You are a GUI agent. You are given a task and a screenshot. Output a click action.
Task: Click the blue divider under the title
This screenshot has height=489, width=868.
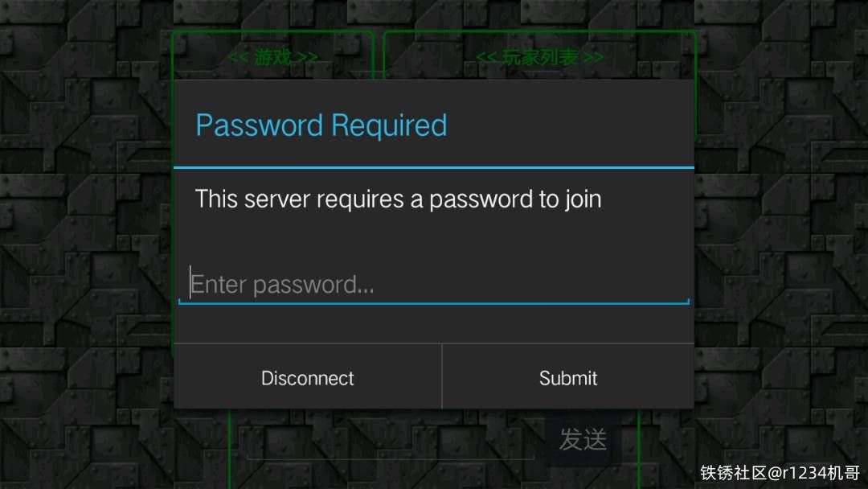(x=433, y=166)
